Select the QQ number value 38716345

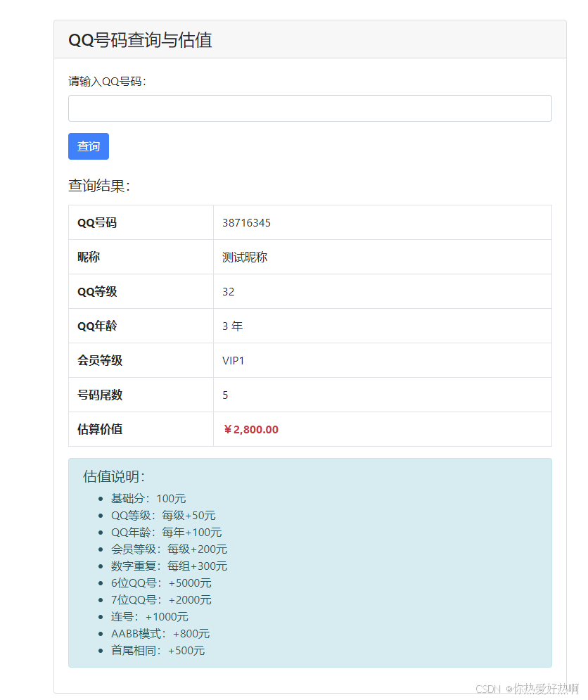[246, 223]
